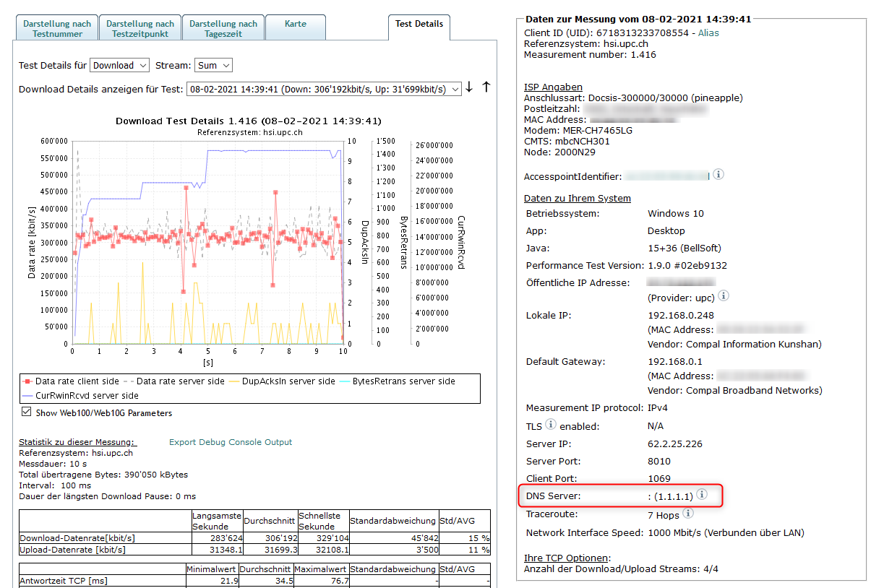This screenshot has height=588, width=884.
Task: Click the Alias link next to Client ID
Action: pyautogui.click(x=708, y=33)
